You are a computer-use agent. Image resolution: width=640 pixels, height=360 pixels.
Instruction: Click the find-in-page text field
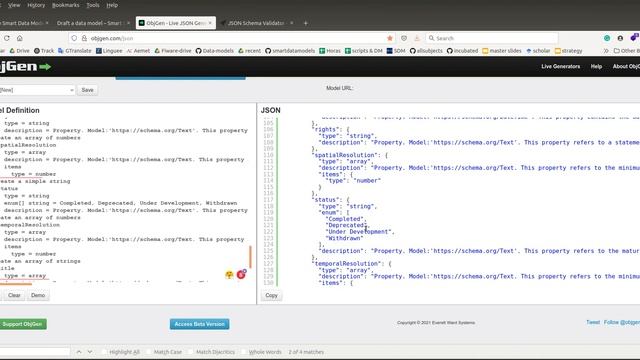click(x=35, y=351)
